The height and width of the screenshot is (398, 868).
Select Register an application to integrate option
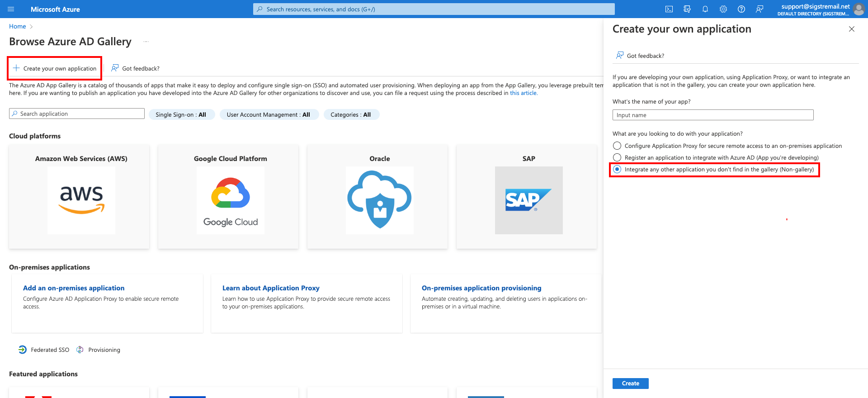click(x=617, y=157)
